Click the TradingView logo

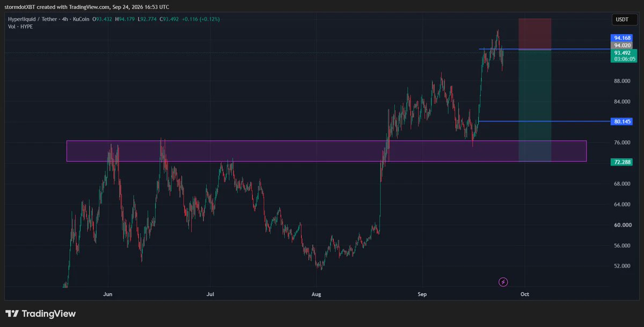41,314
